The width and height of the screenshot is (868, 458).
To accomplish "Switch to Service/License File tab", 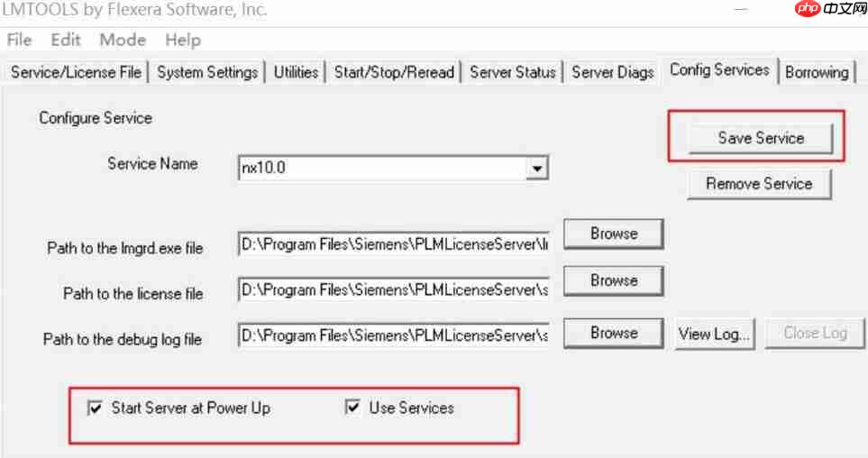I will click(x=76, y=72).
